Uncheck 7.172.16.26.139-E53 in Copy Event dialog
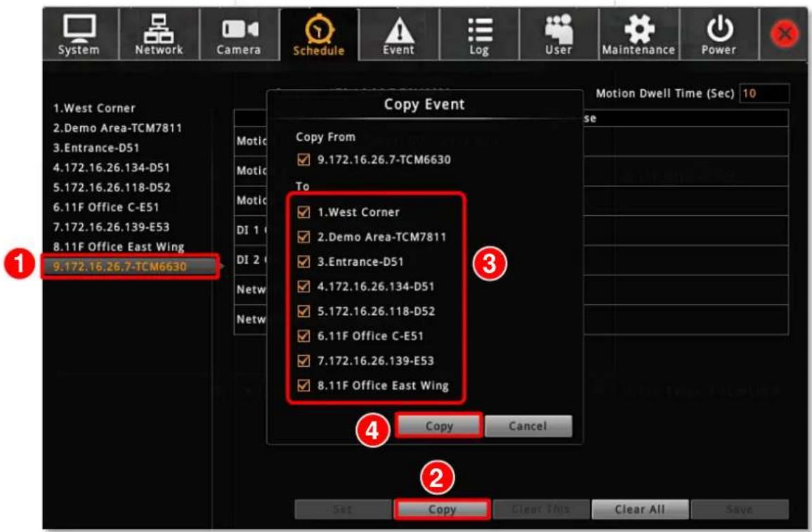 coord(303,361)
